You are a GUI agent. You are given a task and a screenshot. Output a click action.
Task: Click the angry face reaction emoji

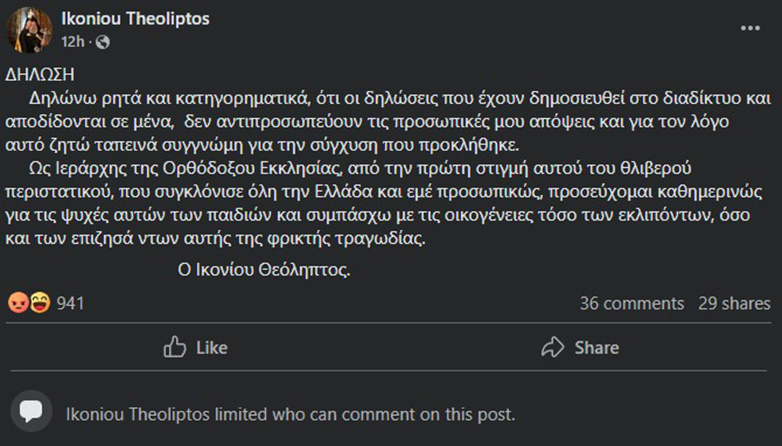(18, 303)
